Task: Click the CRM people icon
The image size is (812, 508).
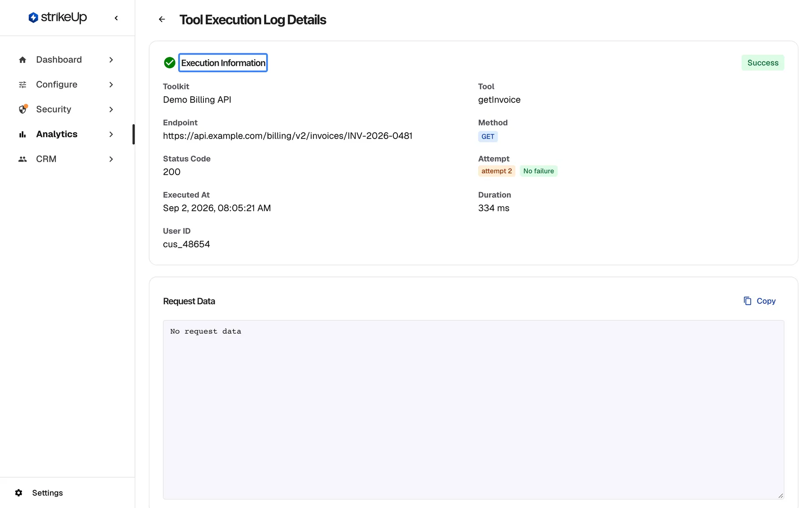Action: click(x=23, y=159)
